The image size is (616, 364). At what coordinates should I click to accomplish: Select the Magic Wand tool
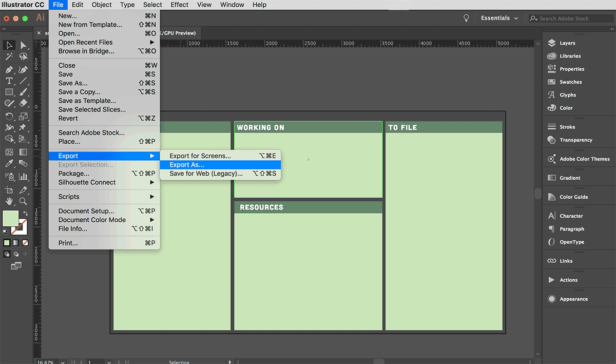[x=9, y=56]
